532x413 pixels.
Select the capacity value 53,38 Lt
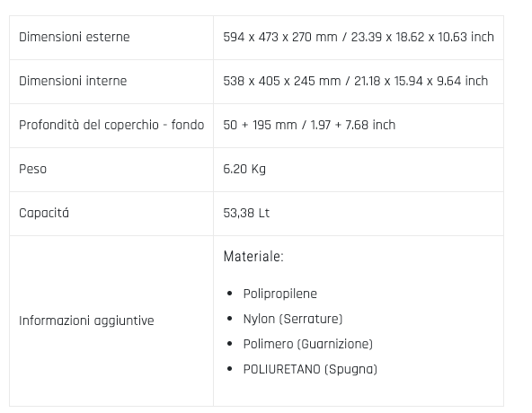point(246,214)
